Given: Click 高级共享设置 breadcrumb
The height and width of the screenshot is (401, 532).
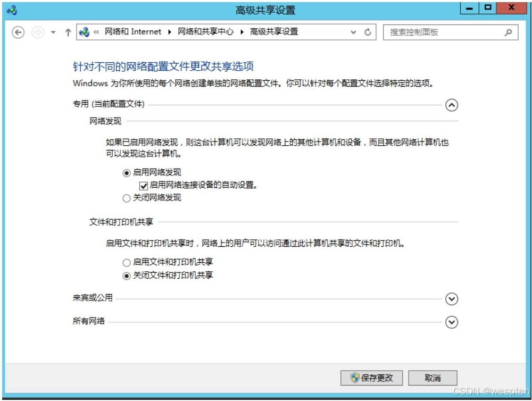Looking at the screenshot, I should (274, 32).
